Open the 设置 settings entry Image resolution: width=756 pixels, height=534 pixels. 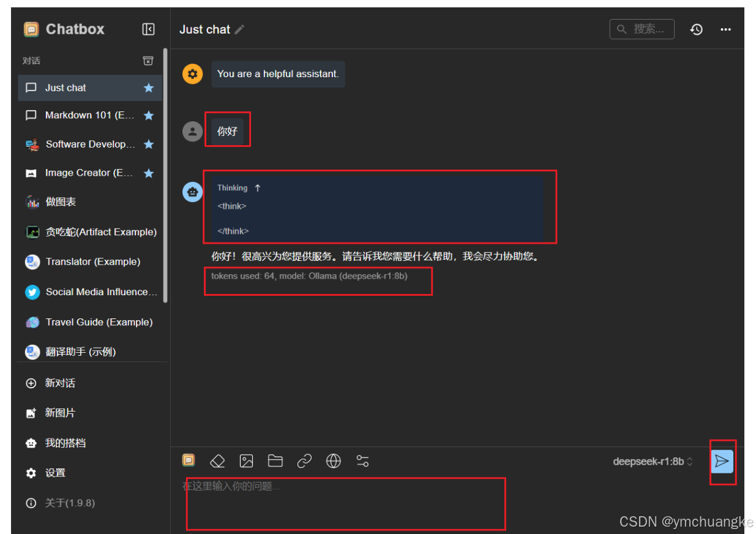(x=54, y=473)
